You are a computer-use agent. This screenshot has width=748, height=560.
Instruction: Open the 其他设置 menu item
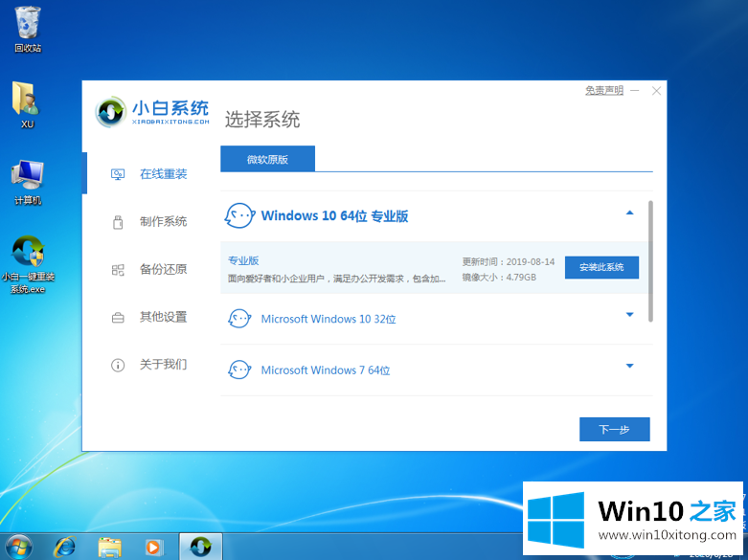click(164, 317)
